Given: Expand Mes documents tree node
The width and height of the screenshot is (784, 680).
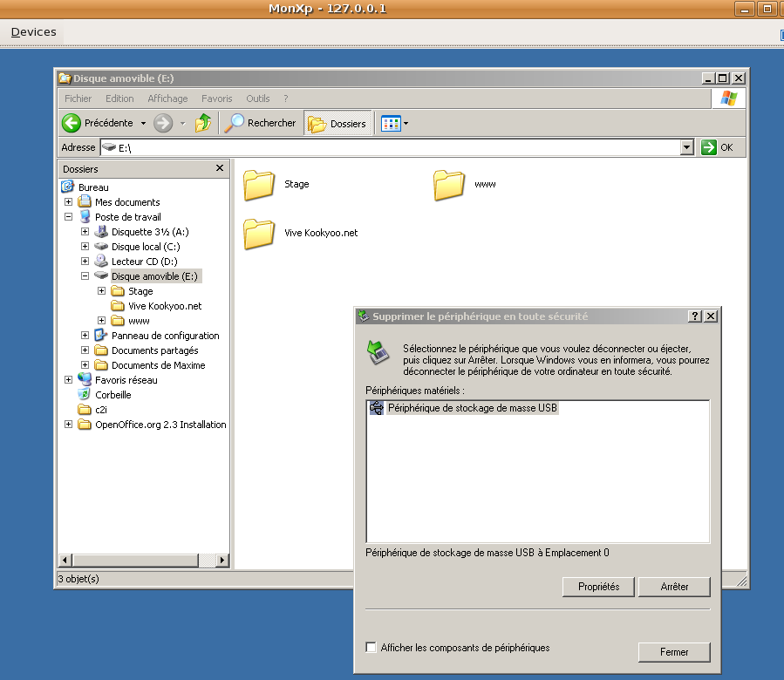Looking at the screenshot, I should (x=69, y=202).
